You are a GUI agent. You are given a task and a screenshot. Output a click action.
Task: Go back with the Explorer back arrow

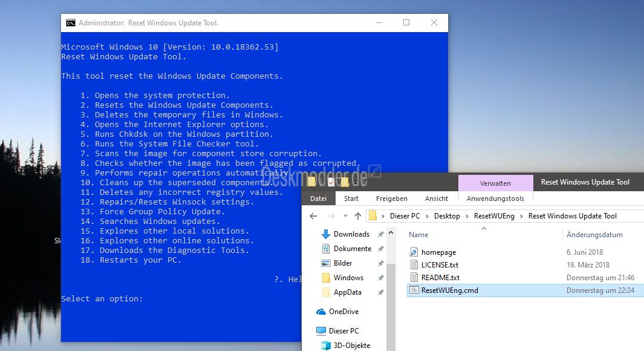pyautogui.click(x=313, y=216)
